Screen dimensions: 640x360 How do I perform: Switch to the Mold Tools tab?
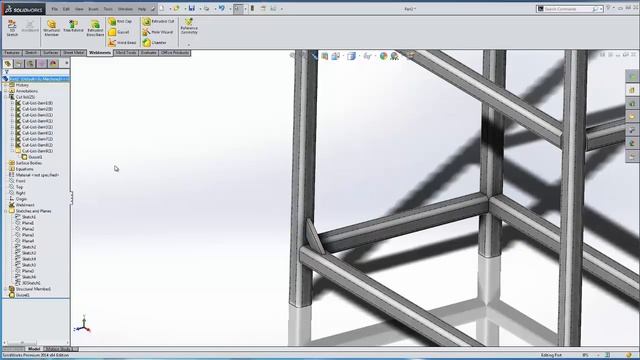coord(126,53)
